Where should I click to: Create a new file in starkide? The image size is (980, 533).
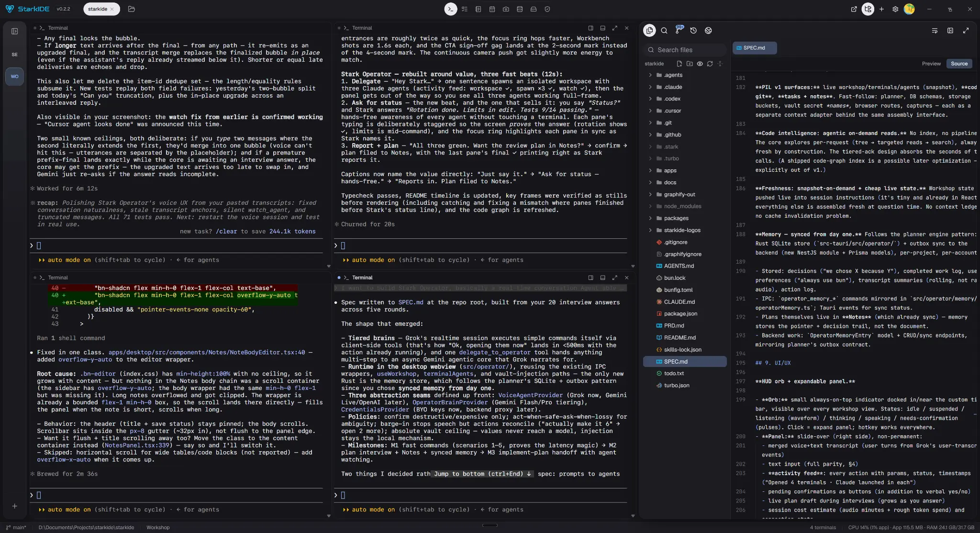tap(679, 64)
